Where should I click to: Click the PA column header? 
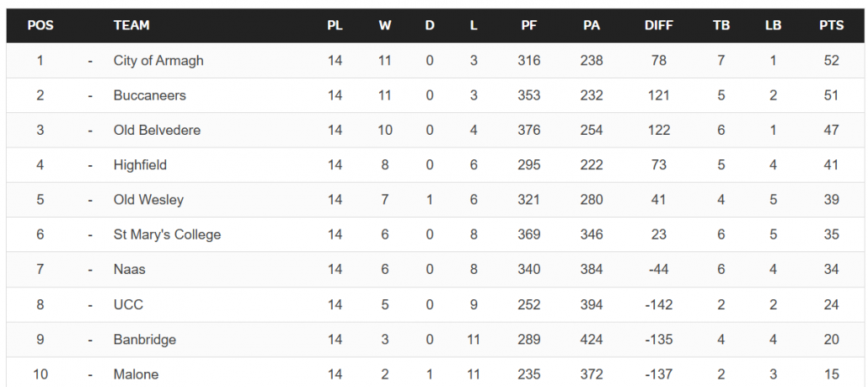tap(592, 25)
